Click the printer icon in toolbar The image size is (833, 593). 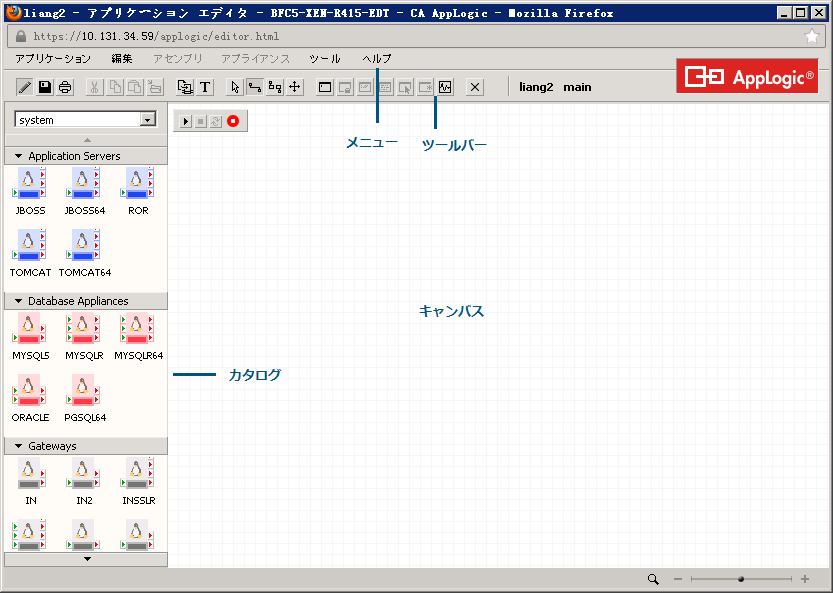pyautogui.click(x=65, y=87)
